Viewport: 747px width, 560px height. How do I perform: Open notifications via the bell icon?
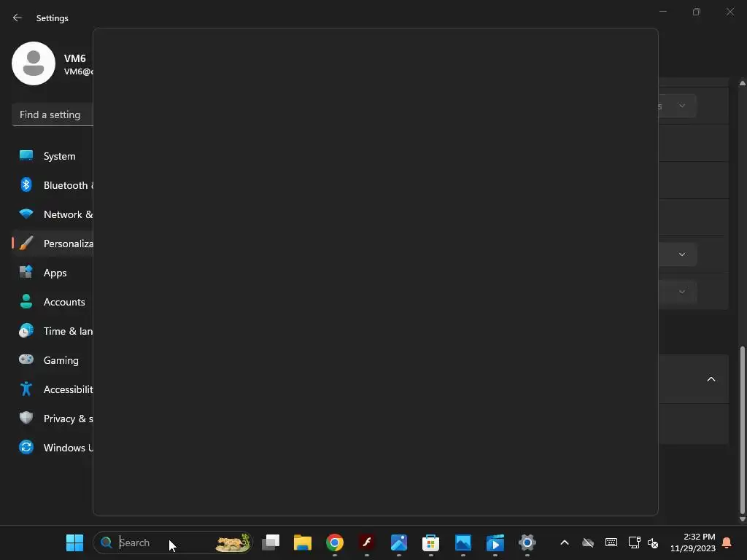pyautogui.click(x=727, y=542)
